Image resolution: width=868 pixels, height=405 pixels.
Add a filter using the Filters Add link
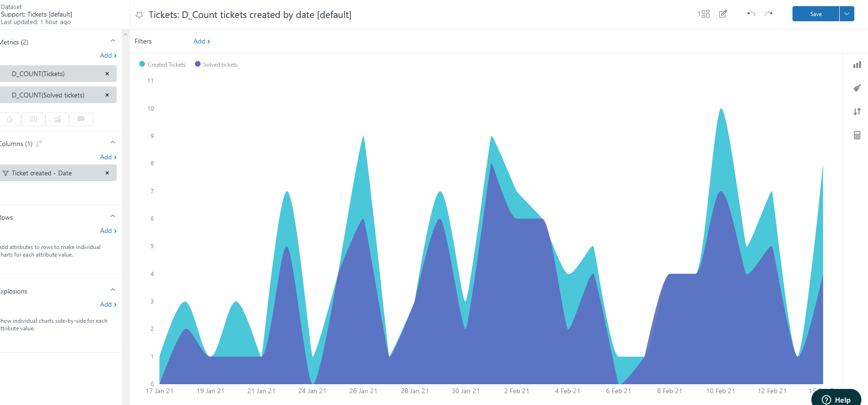coord(202,42)
